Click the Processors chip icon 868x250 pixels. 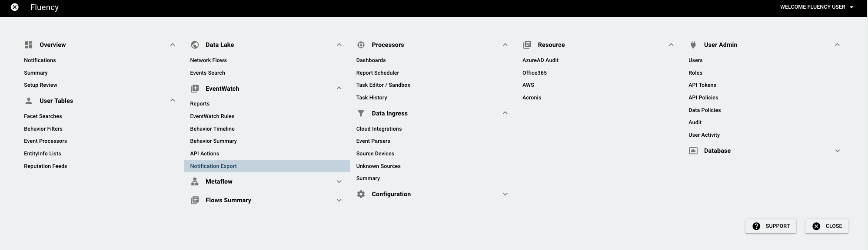pyautogui.click(x=361, y=45)
